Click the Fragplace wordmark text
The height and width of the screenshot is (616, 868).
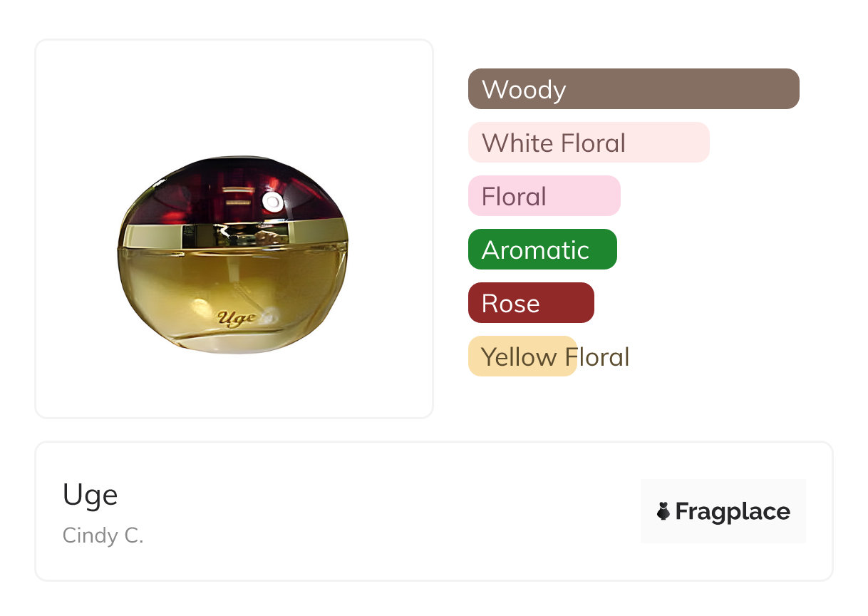733,511
